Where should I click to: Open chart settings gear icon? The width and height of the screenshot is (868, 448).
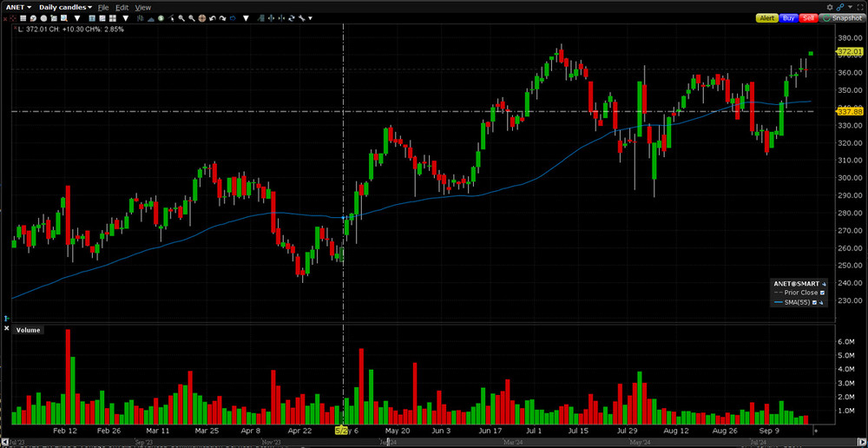830,7
